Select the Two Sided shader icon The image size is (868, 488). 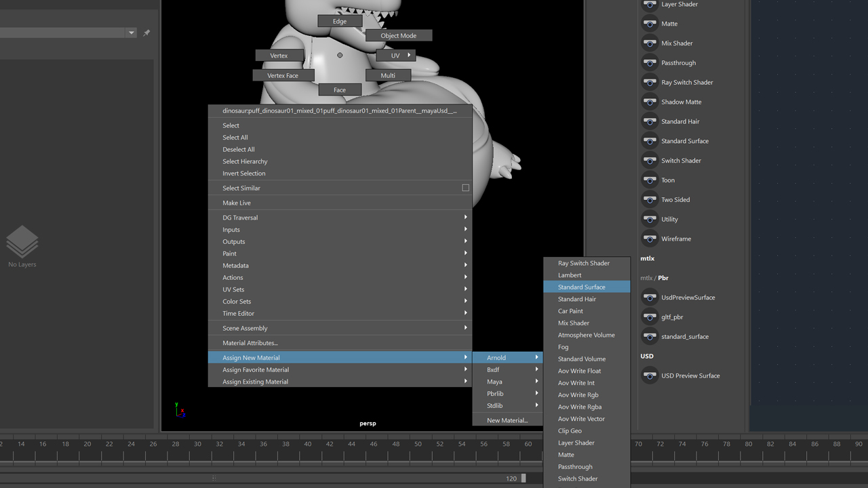[x=650, y=200]
